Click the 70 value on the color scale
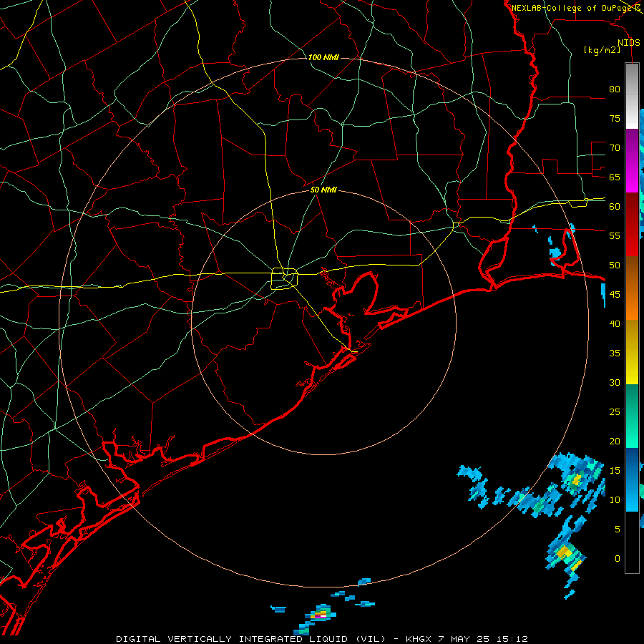Image resolution: width=644 pixels, height=644 pixels. [x=615, y=148]
